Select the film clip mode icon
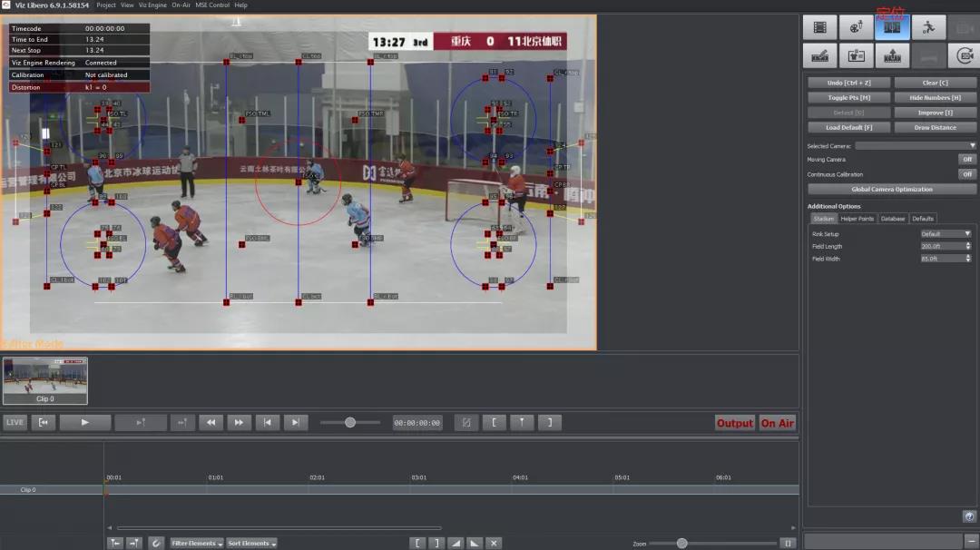 point(819,27)
